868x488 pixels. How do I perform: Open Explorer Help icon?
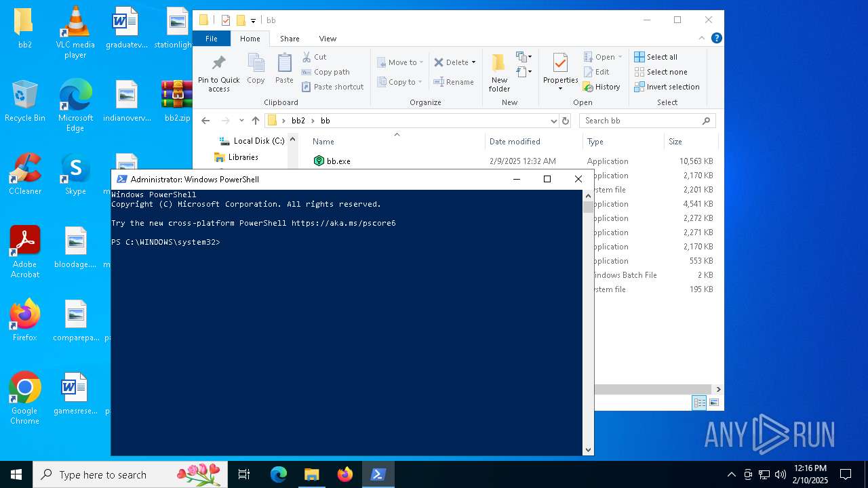(716, 39)
